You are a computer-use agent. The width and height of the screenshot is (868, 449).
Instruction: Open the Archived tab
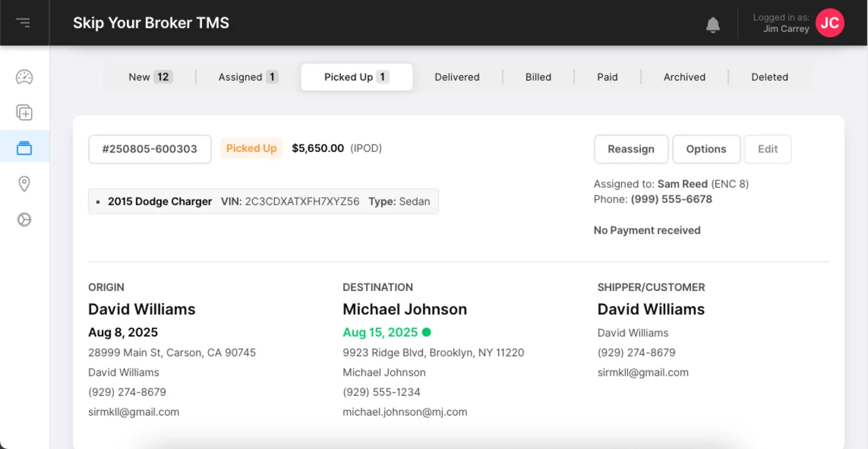pos(684,77)
